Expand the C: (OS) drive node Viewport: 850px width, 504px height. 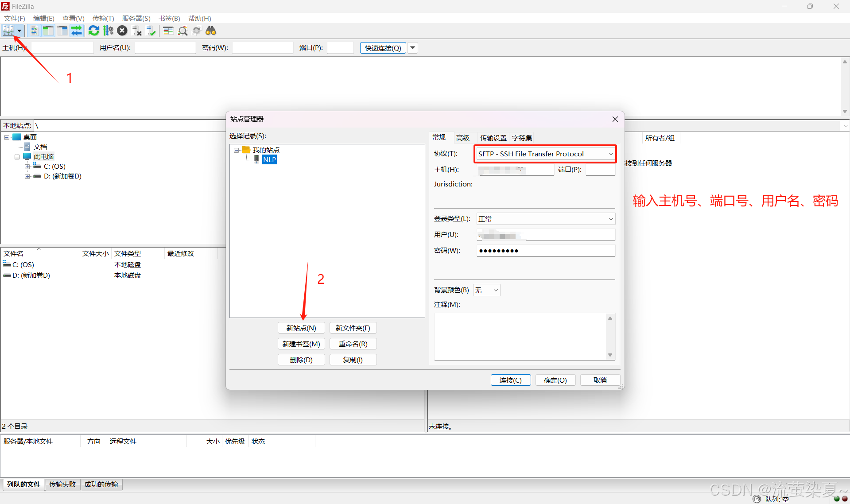[x=27, y=167]
